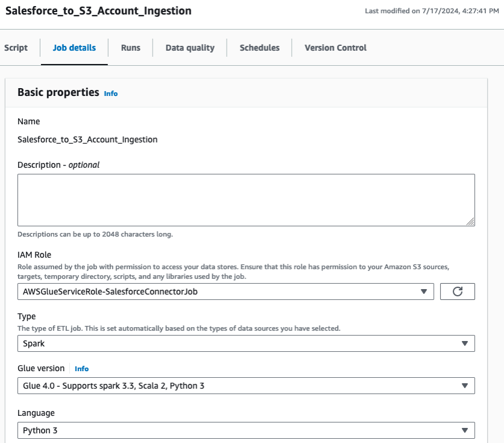Open the Glue version dropdown
The height and width of the screenshot is (443, 504).
(246, 386)
